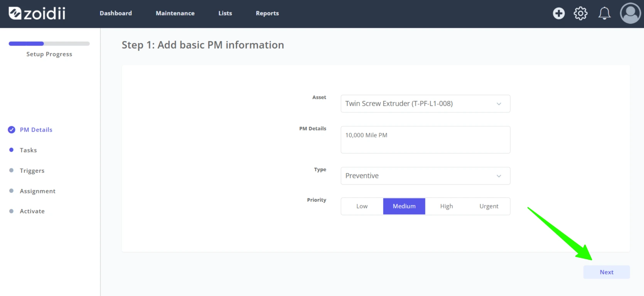The width and height of the screenshot is (644, 296).
Task: Open the Asset dropdown
Action: [x=425, y=103]
